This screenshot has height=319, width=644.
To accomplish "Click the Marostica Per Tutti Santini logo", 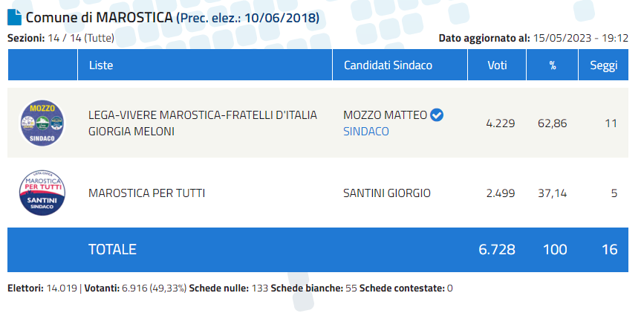I will [42, 193].
